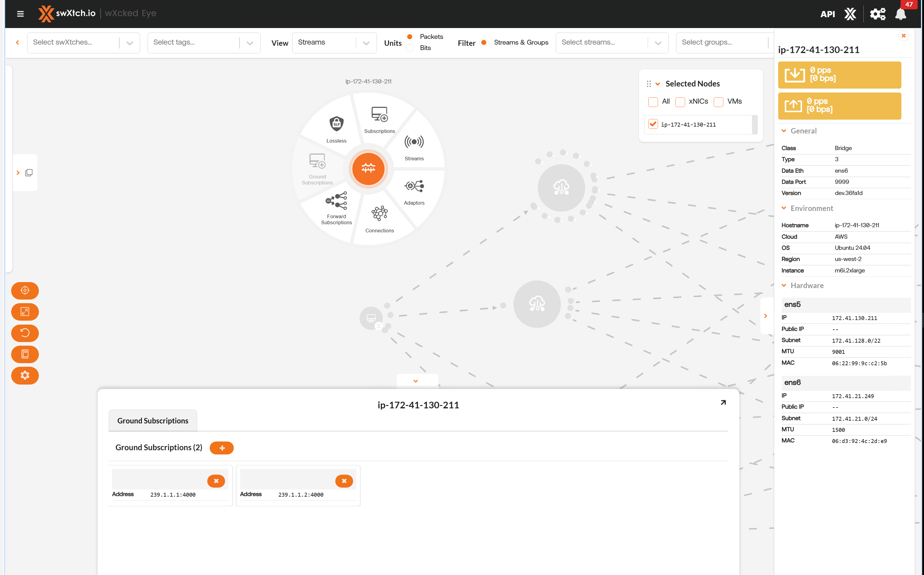This screenshot has height=575, width=924.
Task: Click the orange crosshair recenter button
Action: point(25,291)
